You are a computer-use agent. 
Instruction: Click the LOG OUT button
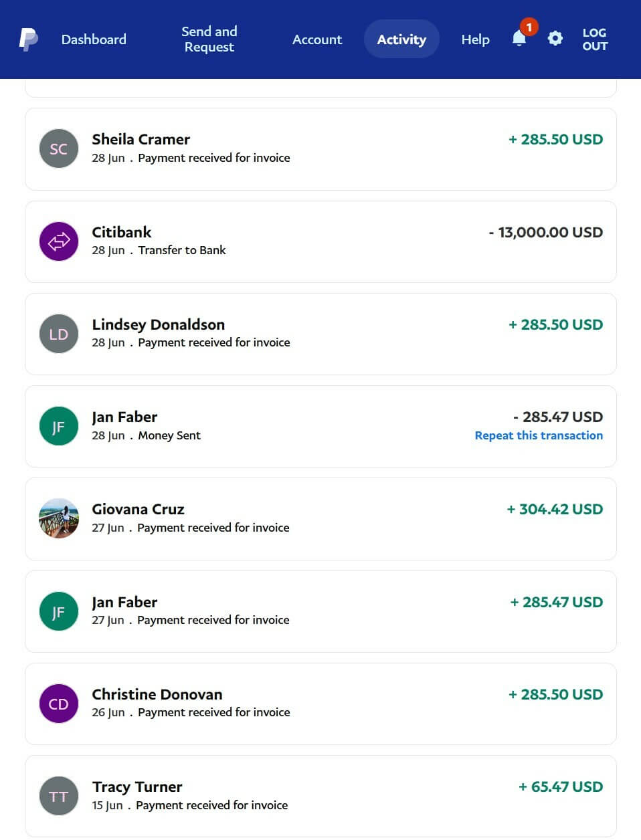(x=594, y=39)
